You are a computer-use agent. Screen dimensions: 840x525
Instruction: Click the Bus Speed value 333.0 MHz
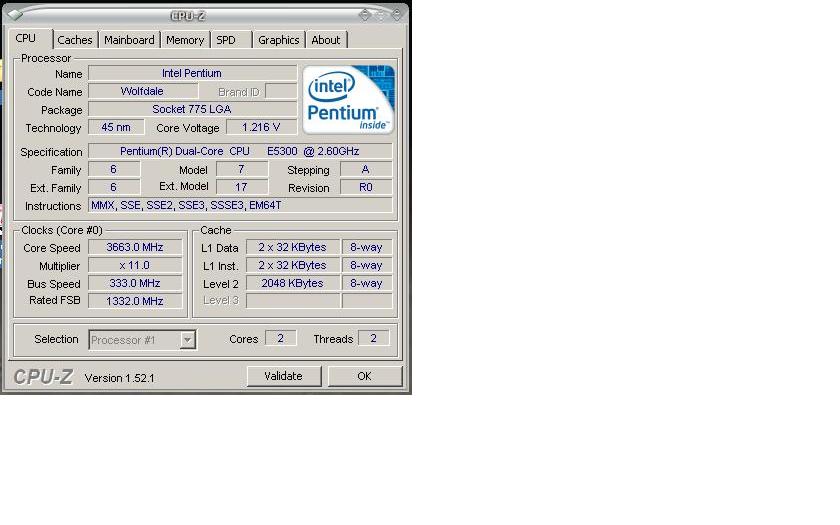[x=135, y=283]
